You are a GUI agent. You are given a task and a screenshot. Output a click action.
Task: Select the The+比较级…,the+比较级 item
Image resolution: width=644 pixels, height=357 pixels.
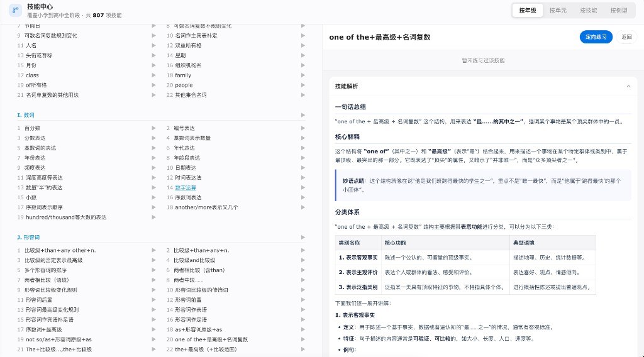pos(58,349)
